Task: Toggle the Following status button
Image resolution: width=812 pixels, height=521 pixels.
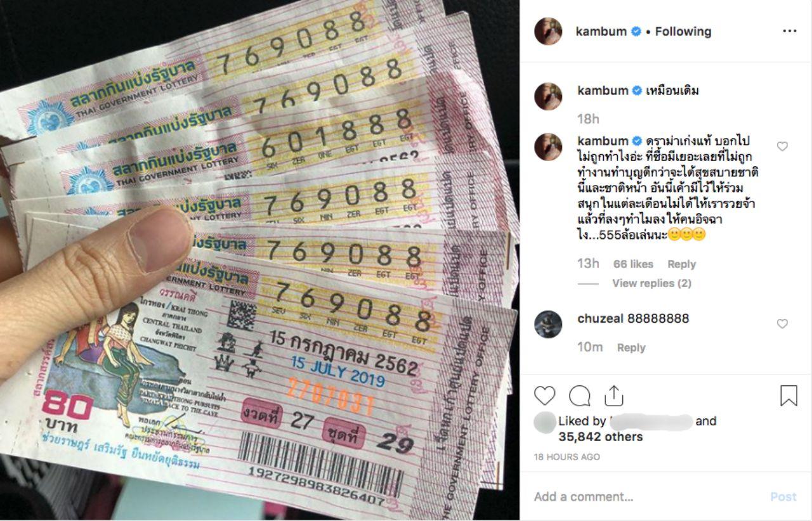Action: coord(683,31)
